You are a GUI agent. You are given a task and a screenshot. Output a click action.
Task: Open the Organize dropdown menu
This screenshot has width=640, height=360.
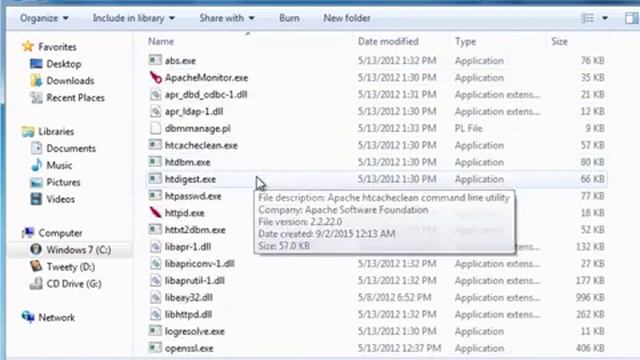[x=44, y=18]
